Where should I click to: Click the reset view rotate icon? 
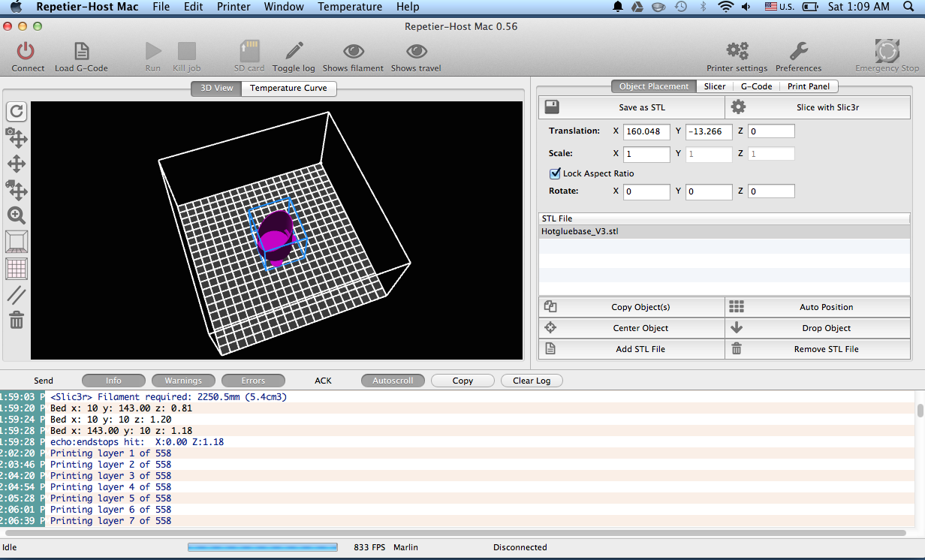tap(17, 112)
